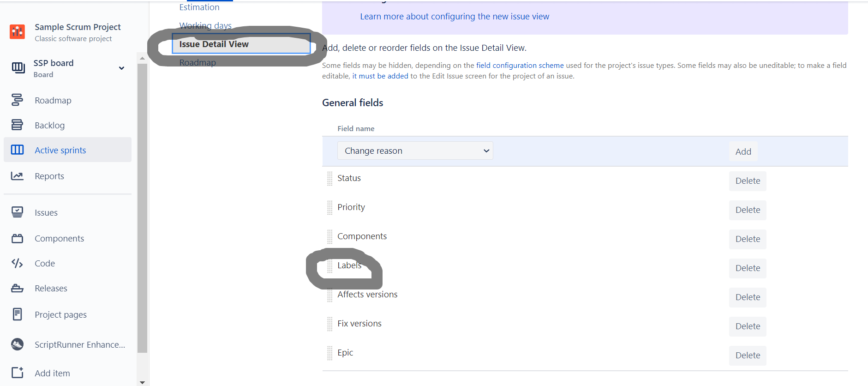Switch to Working days settings tab
This screenshot has width=868, height=386.
click(x=205, y=25)
